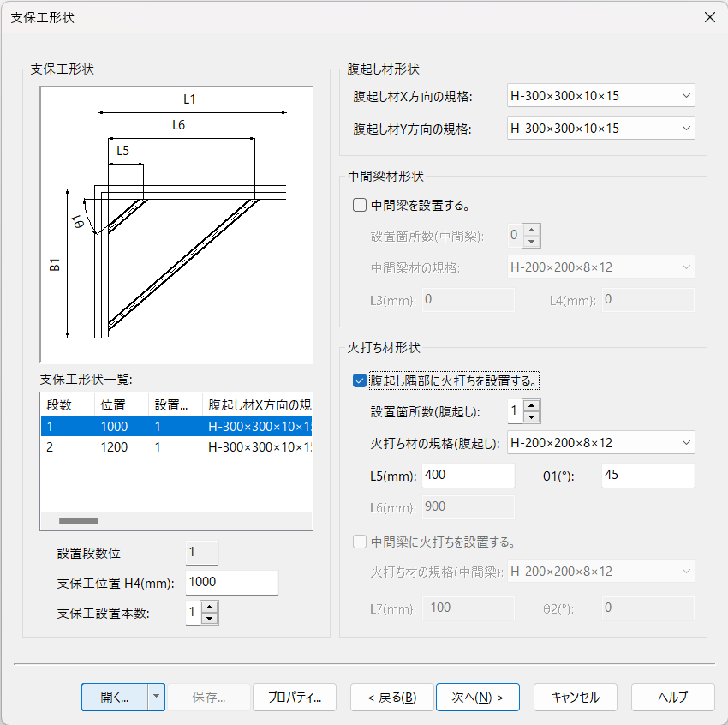Go back with 戻る(B) button

(x=392, y=697)
